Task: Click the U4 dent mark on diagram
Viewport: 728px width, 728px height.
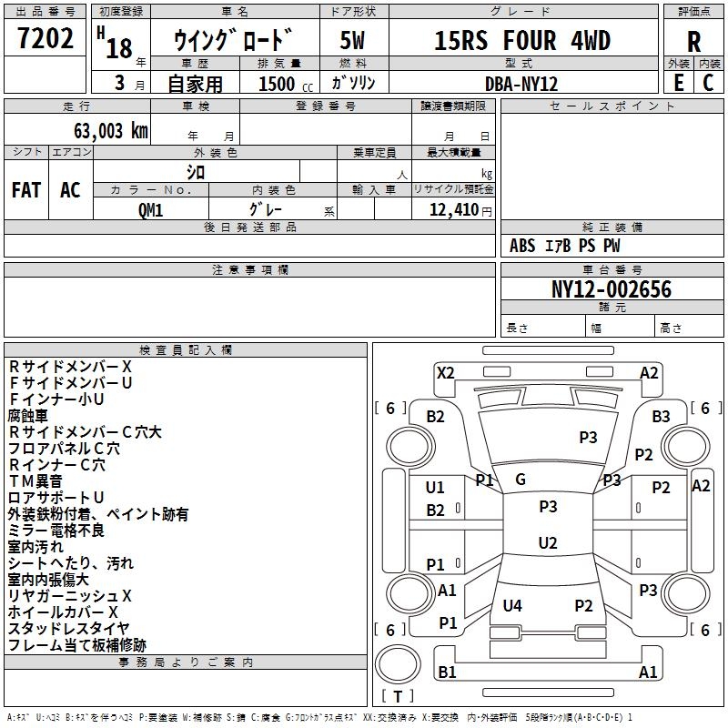Action: [x=512, y=605]
